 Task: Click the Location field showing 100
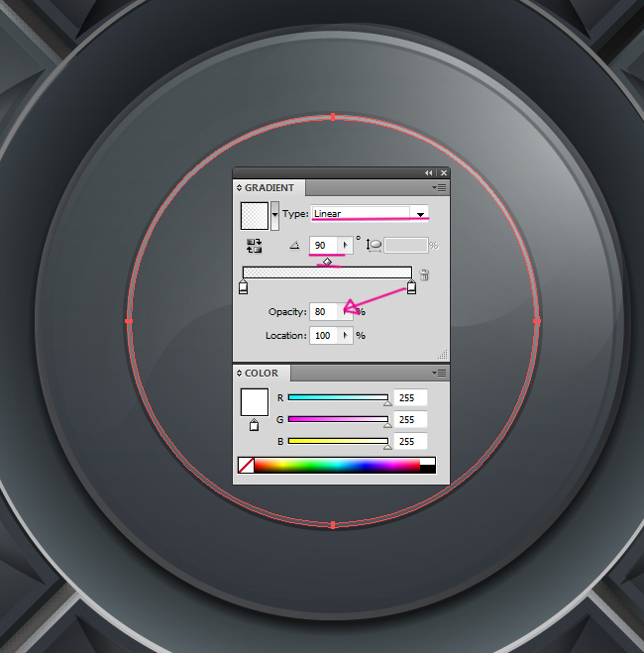323,336
